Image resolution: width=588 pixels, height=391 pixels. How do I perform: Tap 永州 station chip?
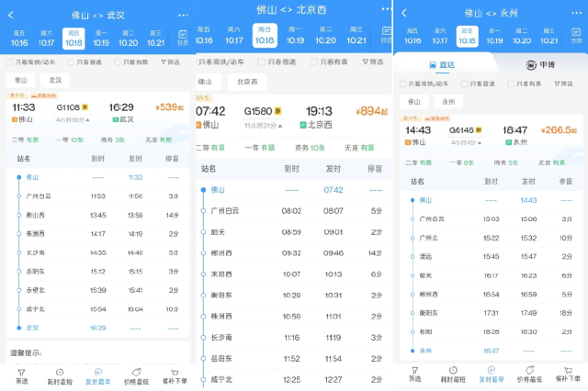coord(448,102)
